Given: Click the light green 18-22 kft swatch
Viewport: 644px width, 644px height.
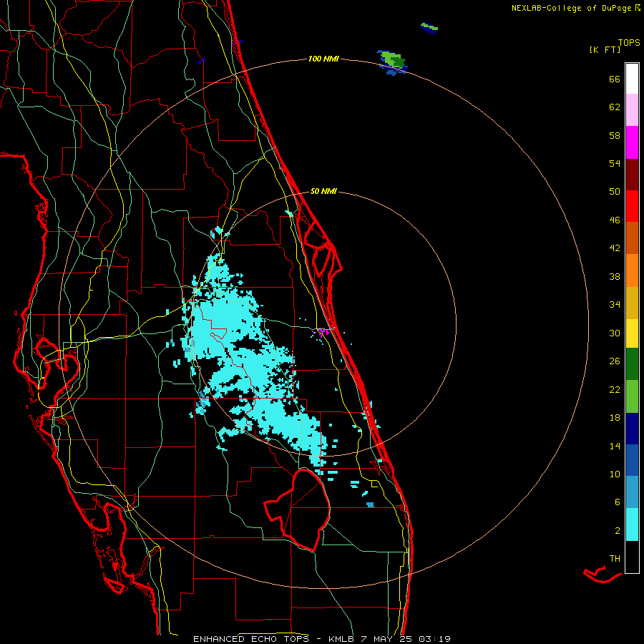Looking at the screenshot, I should pos(632,396).
